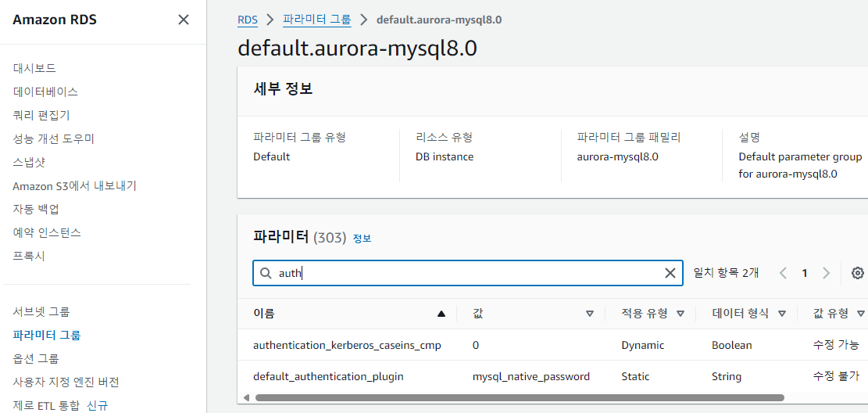868x413 pixels.
Task: Click the Boolean data type cell
Action: [732, 345]
